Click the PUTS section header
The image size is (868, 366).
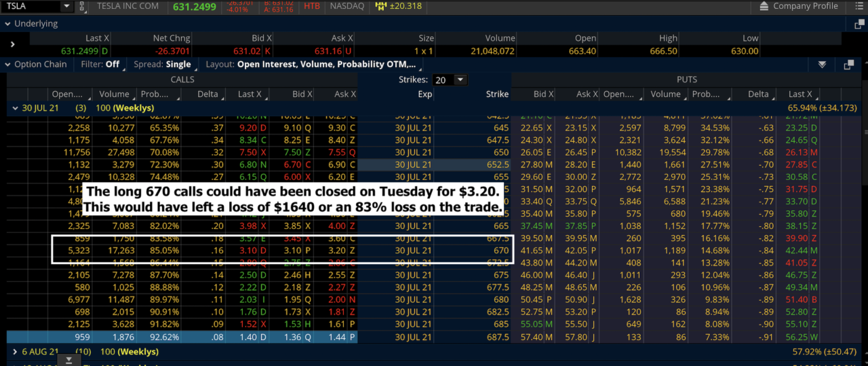(x=686, y=79)
